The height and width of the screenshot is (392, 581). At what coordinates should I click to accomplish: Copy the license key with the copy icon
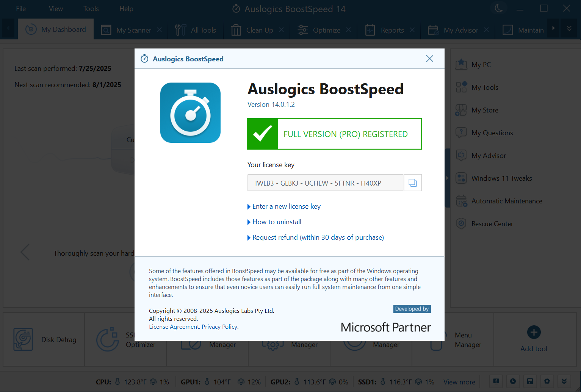[x=413, y=183]
